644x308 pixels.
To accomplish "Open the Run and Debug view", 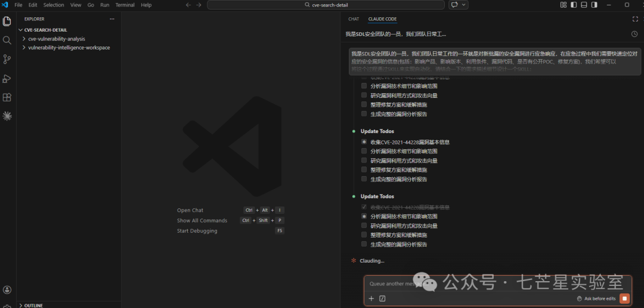I will click(x=7, y=78).
